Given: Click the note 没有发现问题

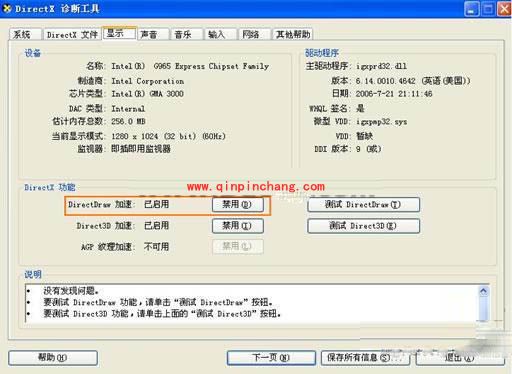Looking at the screenshot, I should (71, 291).
